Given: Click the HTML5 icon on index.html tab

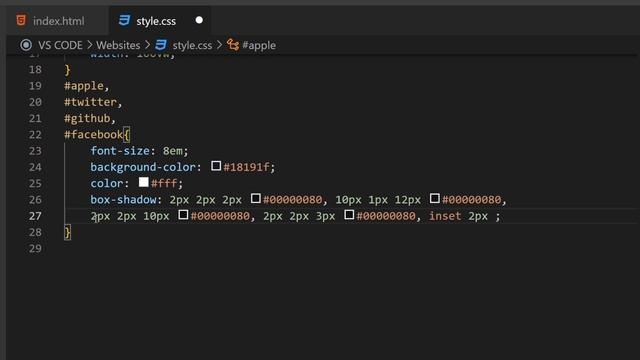Looking at the screenshot, I should (x=21, y=20).
